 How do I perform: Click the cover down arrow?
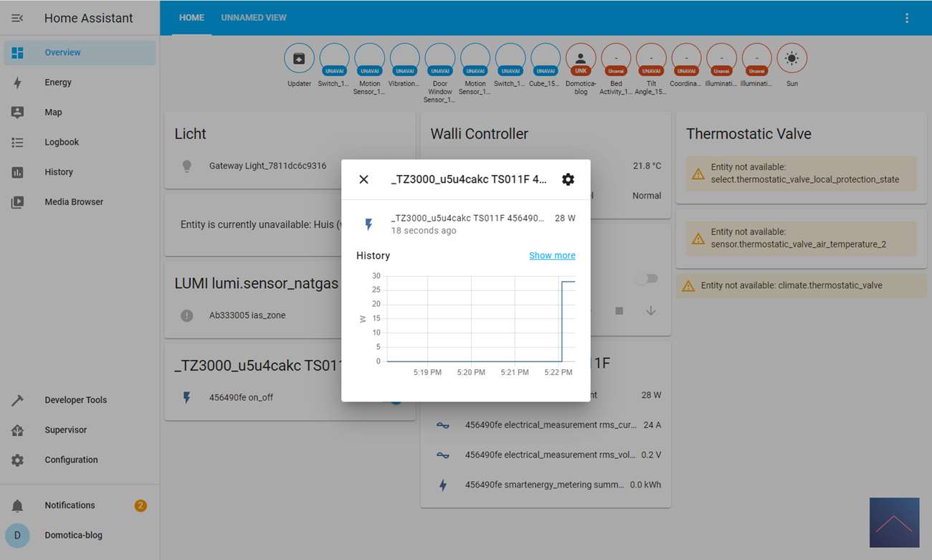pos(651,311)
